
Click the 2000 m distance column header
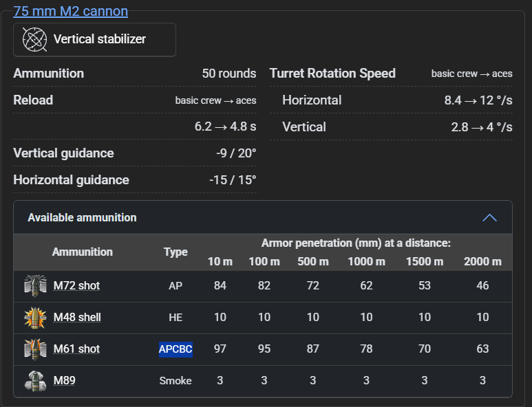pos(482,261)
